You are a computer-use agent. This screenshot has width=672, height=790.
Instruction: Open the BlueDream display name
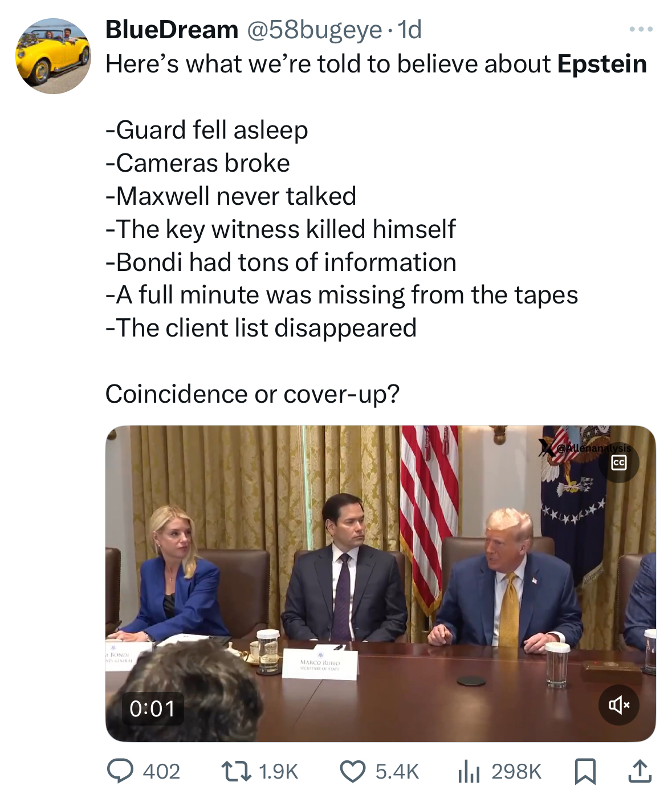coord(172,30)
